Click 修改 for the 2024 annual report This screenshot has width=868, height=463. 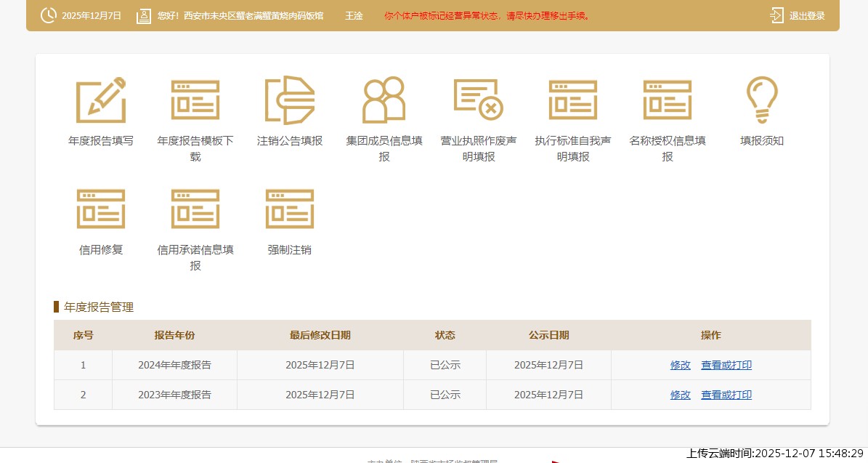click(x=681, y=365)
